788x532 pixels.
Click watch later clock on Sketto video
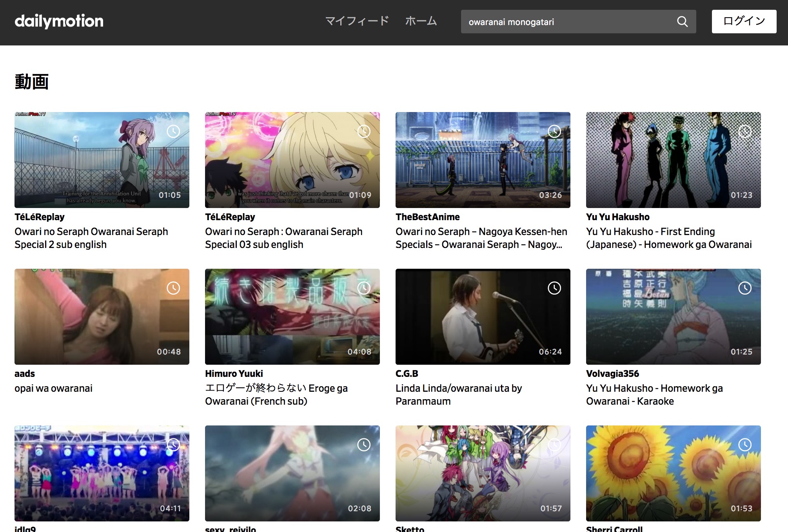pyautogui.click(x=554, y=445)
